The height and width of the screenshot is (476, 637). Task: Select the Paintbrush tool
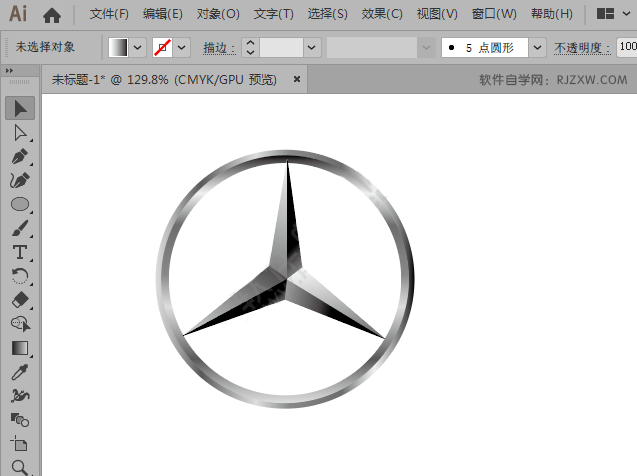point(20,228)
